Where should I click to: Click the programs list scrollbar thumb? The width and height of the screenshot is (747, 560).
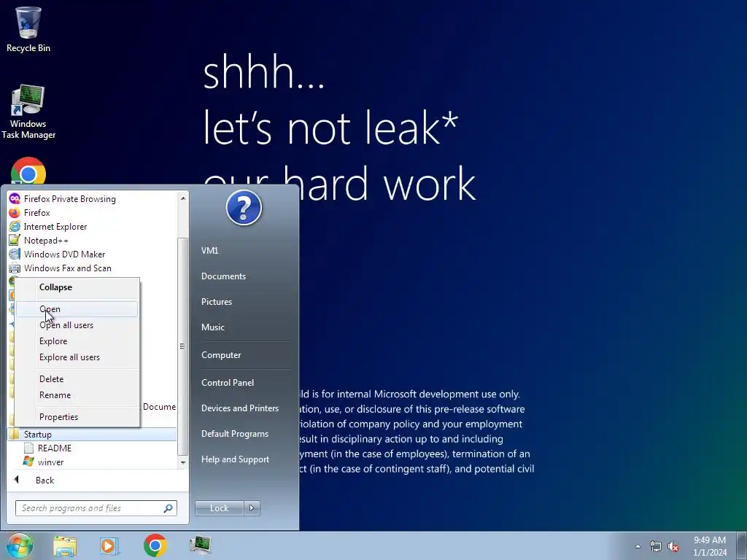[x=183, y=346]
